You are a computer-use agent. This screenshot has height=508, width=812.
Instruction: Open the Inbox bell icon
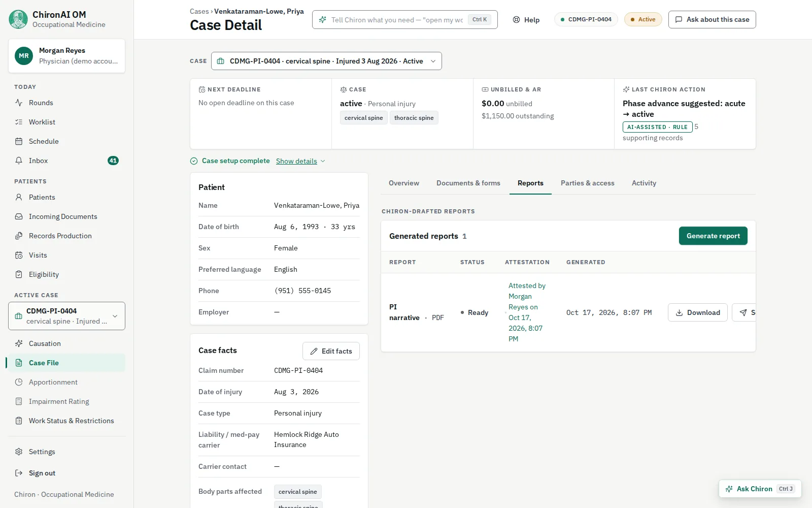click(19, 161)
